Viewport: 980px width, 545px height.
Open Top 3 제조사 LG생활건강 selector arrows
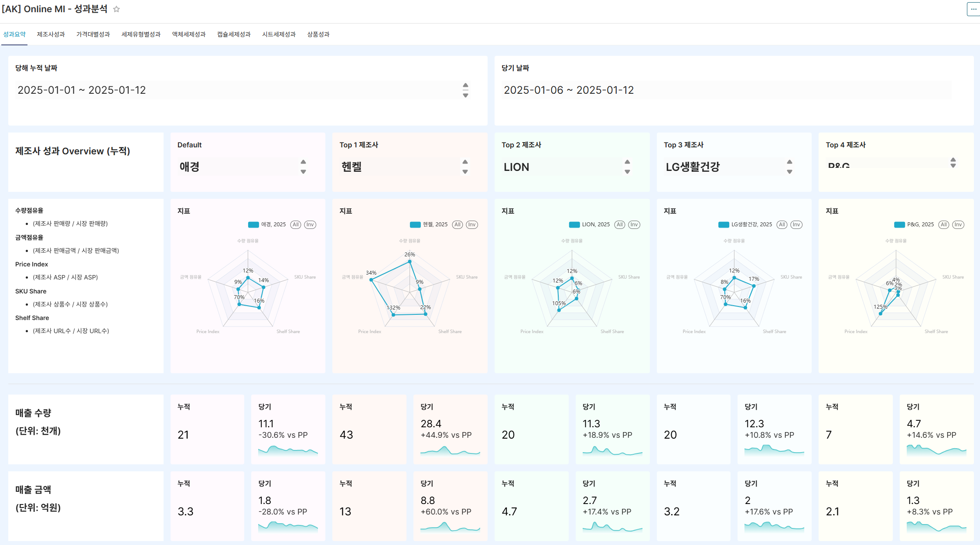point(789,167)
